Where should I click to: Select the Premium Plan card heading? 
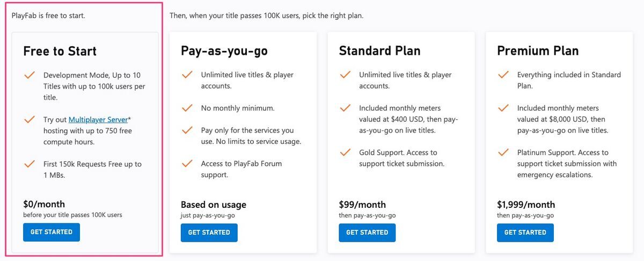tap(538, 51)
